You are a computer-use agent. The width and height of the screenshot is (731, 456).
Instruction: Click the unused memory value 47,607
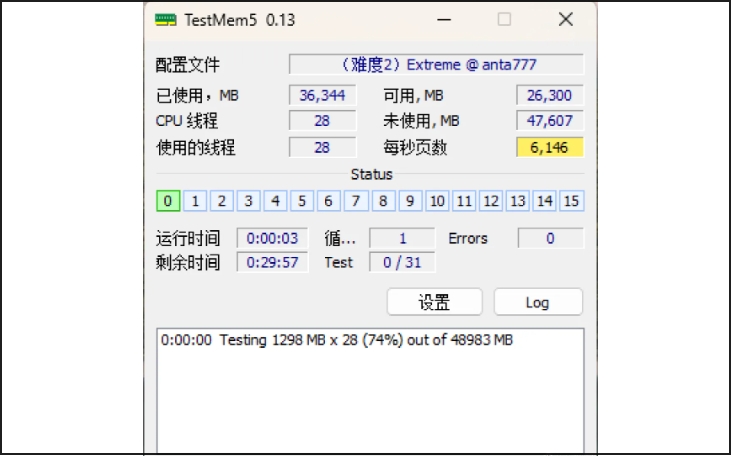550,121
